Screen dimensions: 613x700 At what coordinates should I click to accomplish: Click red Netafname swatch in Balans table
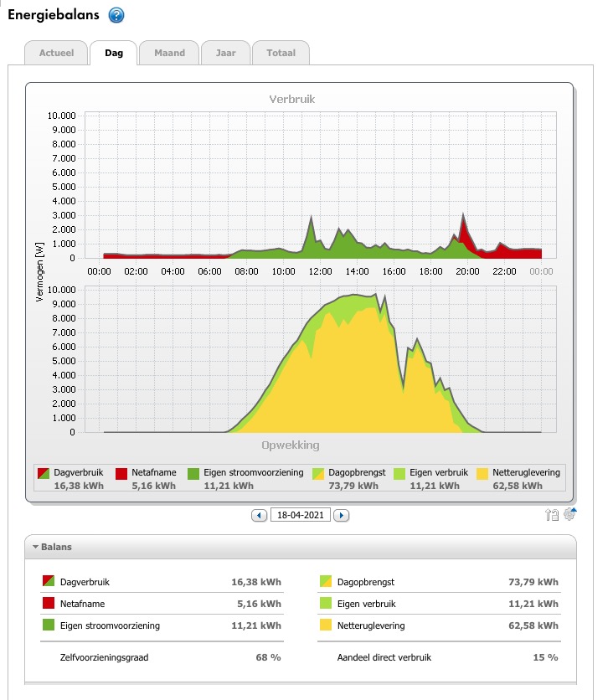pyautogui.click(x=48, y=603)
